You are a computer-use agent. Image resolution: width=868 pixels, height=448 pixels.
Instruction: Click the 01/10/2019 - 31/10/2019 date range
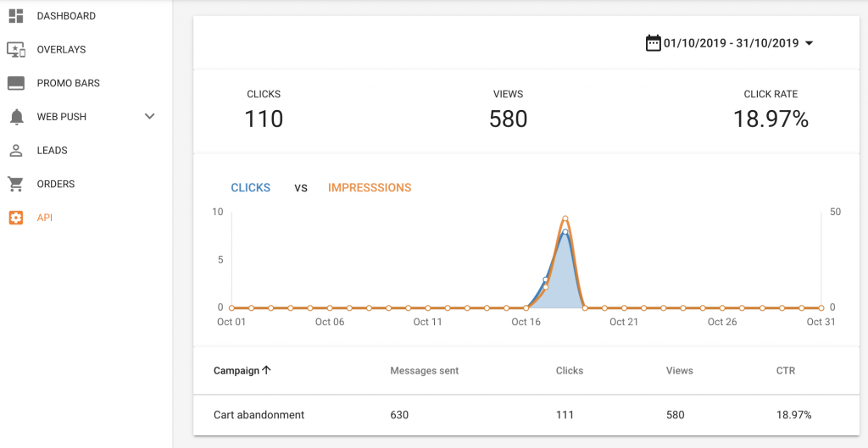pos(732,44)
